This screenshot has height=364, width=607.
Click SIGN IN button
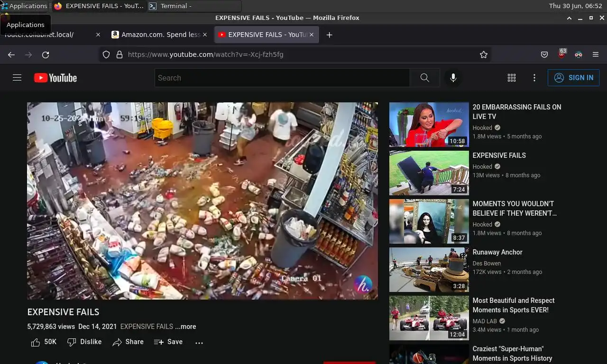click(x=573, y=78)
